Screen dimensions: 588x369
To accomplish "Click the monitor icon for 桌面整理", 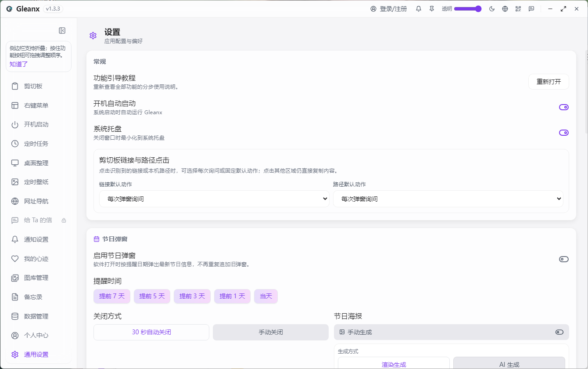I will 15,163.
